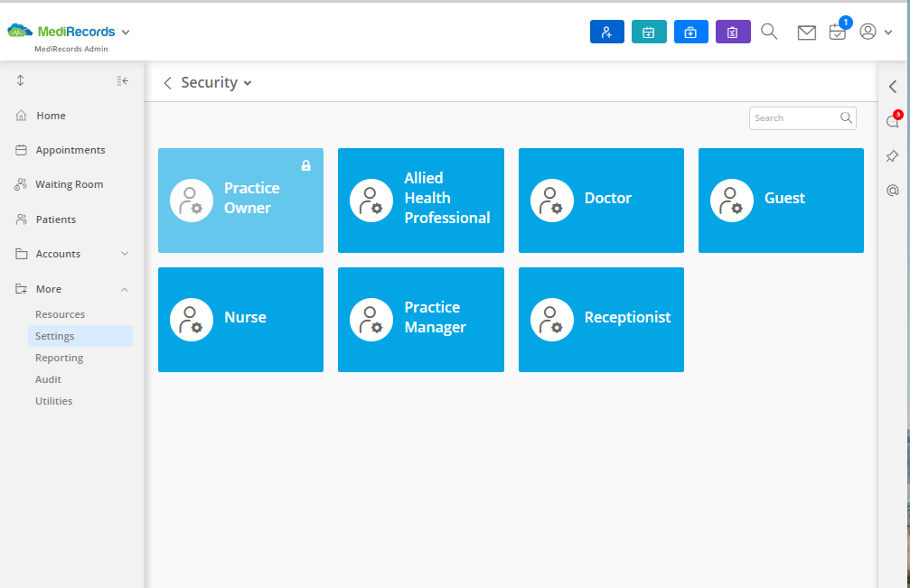Open Audit under More

48,379
